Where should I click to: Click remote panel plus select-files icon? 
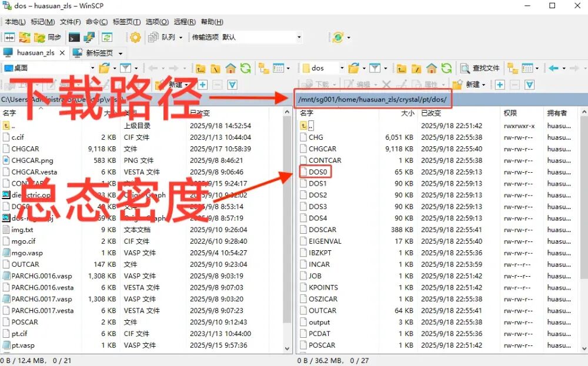tap(499, 85)
